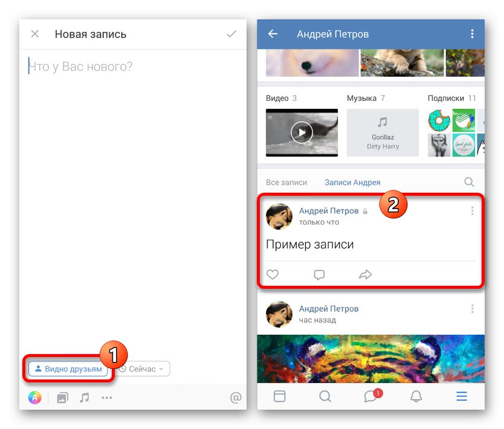The image size is (504, 429).
Task: Open options menu of 'Пример записи' post
Action: tap(472, 211)
